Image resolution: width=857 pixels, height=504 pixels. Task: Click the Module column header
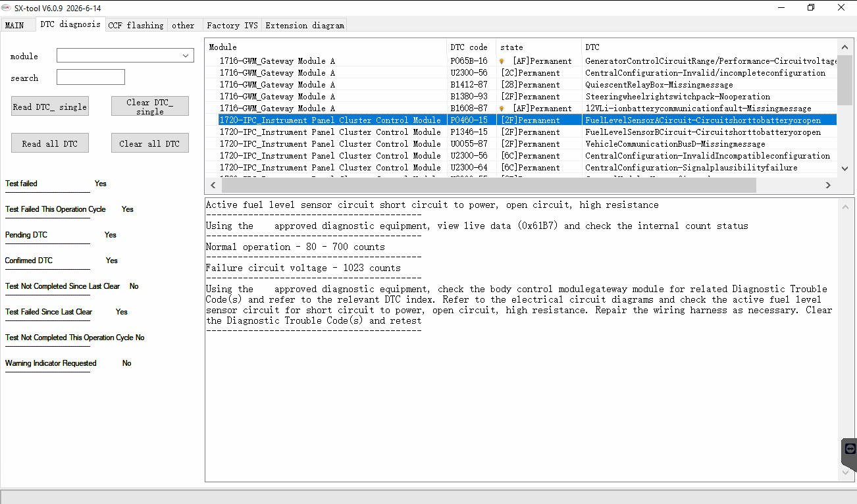(326, 47)
